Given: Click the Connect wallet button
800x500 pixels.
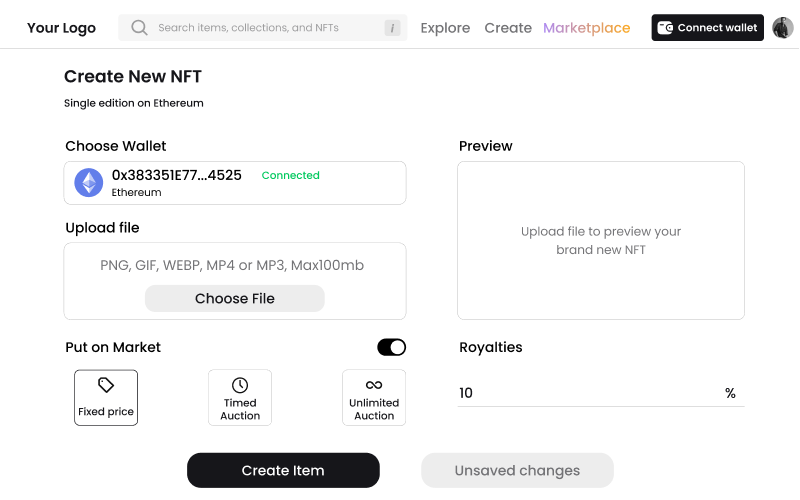Looking at the screenshot, I should coord(708,28).
